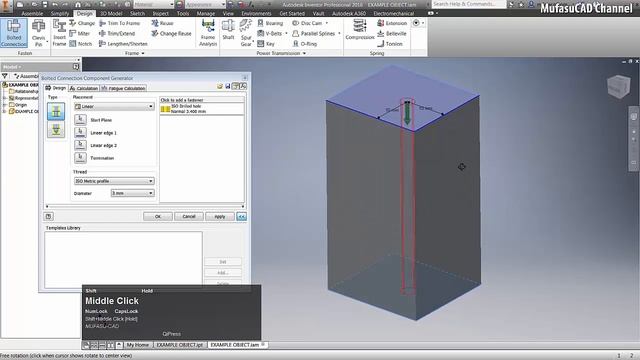Viewport: 640px width, 360px height.
Task: Activate the Termination selector
Action: (x=80, y=158)
